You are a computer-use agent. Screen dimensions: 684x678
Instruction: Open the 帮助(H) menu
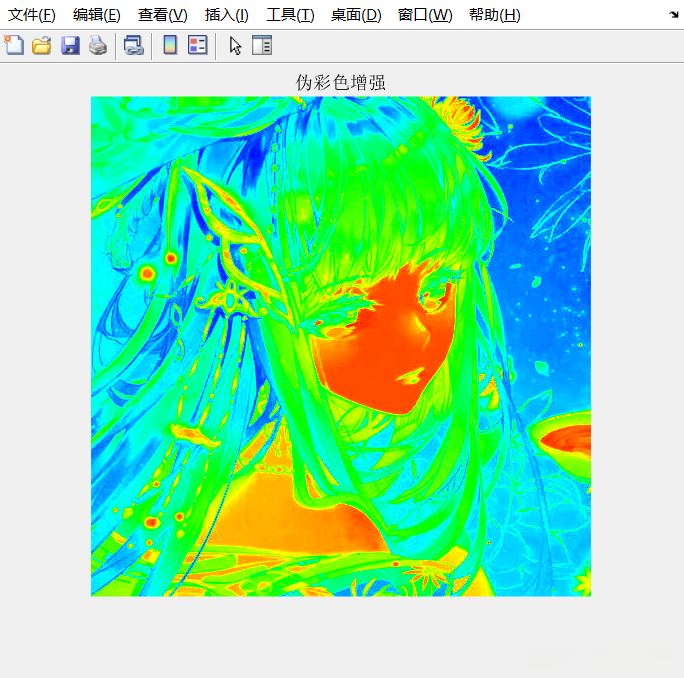[x=495, y=15]
